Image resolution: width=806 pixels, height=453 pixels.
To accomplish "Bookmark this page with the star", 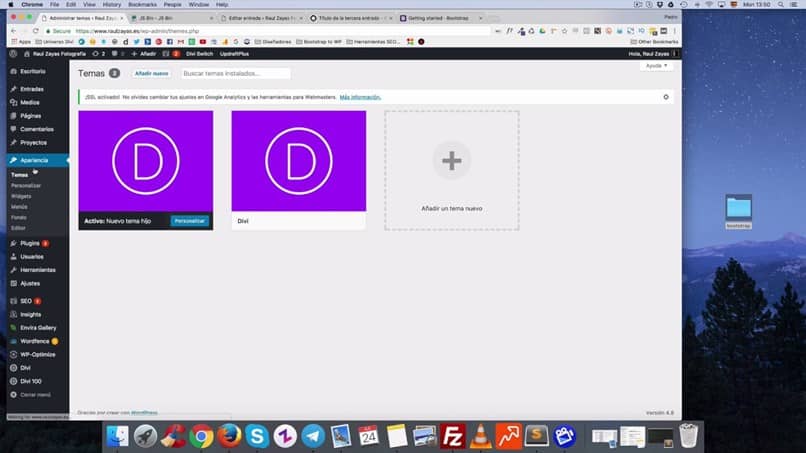I will pos(564,31).
